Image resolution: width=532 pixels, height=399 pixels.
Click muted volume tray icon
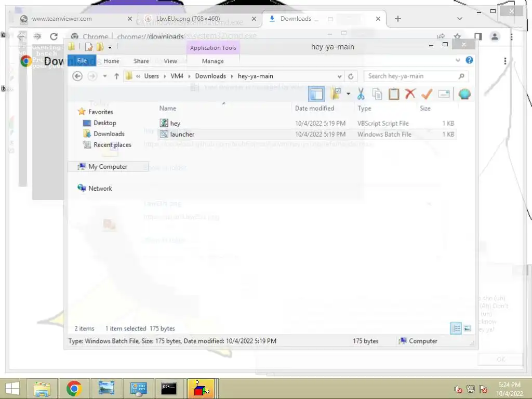point(458,389)
